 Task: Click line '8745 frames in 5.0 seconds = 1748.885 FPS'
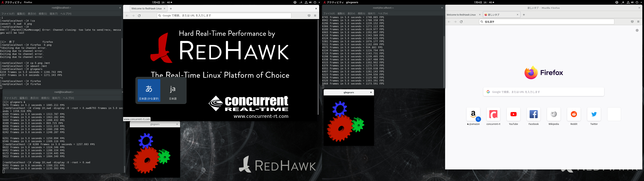point(353,17)
